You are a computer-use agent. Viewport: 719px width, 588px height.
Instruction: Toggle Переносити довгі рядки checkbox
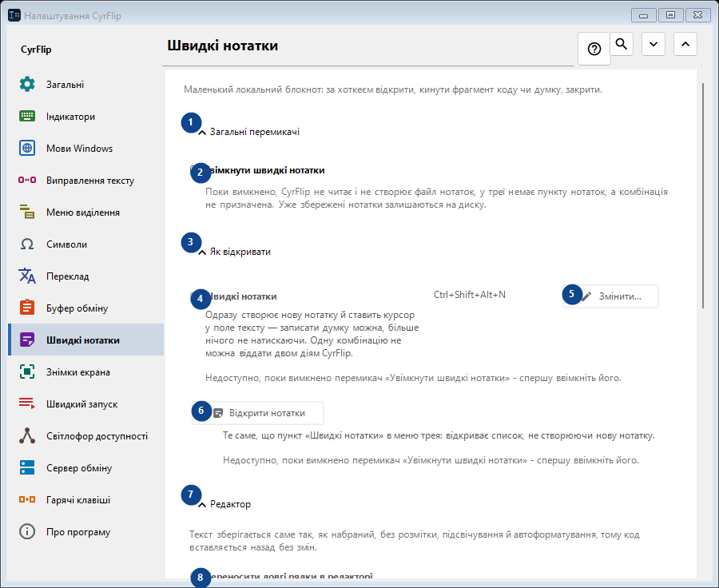[x=194, y=576]
